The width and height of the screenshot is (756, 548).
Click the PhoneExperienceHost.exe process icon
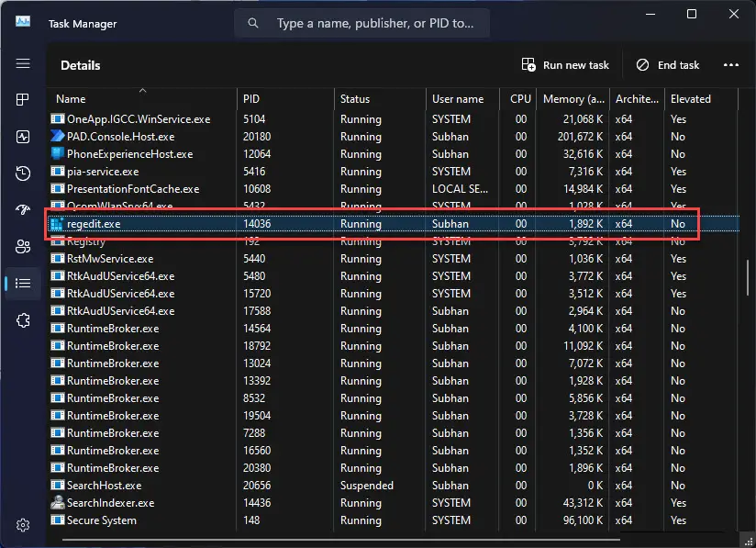(58, 154)
